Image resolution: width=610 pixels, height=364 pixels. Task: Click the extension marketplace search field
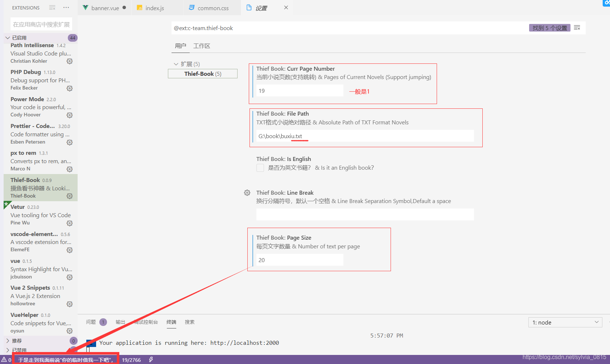pyautogui.click(x=41, y=24)
